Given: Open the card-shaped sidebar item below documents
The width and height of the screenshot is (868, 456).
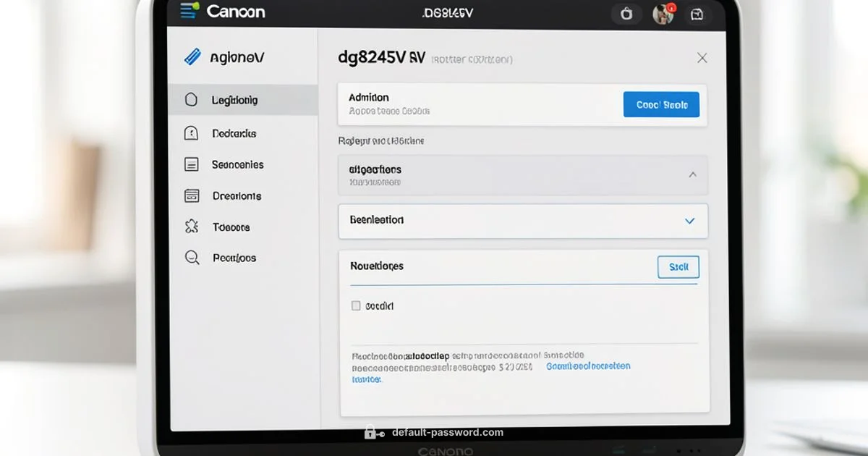Looking at the screenshot, I should click(x=191, y=195).
